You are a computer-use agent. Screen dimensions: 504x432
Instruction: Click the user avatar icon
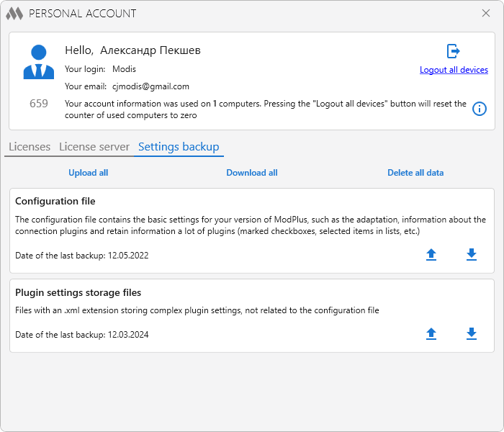[39, 62]
